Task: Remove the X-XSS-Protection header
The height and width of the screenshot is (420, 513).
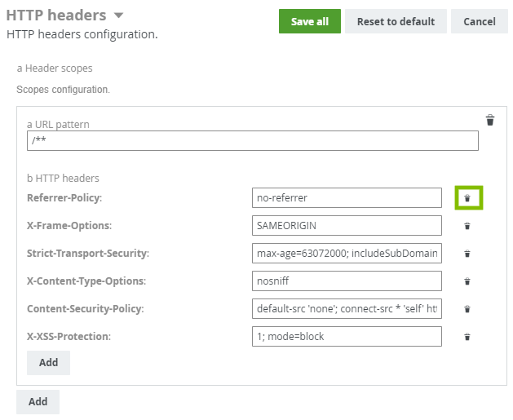Action: coord(467,337)
